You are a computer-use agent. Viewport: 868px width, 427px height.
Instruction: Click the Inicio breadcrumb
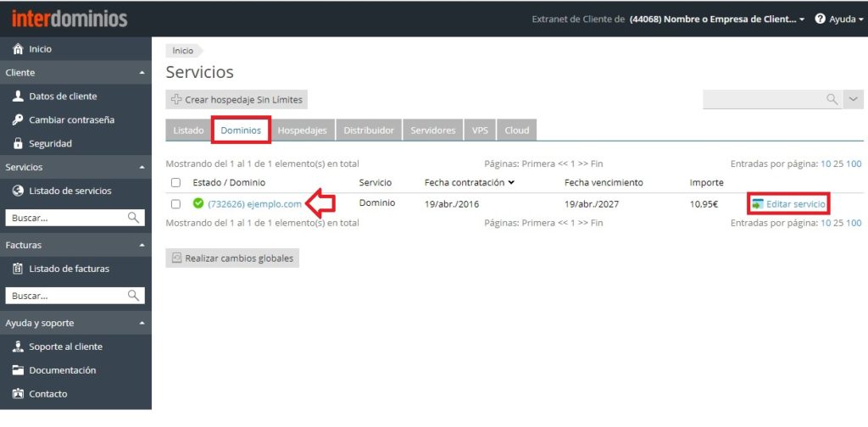(x=183, y=51)
